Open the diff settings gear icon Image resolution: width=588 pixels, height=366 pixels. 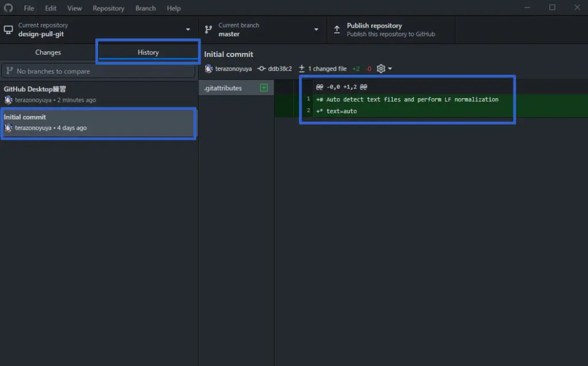tap(381, 69)
